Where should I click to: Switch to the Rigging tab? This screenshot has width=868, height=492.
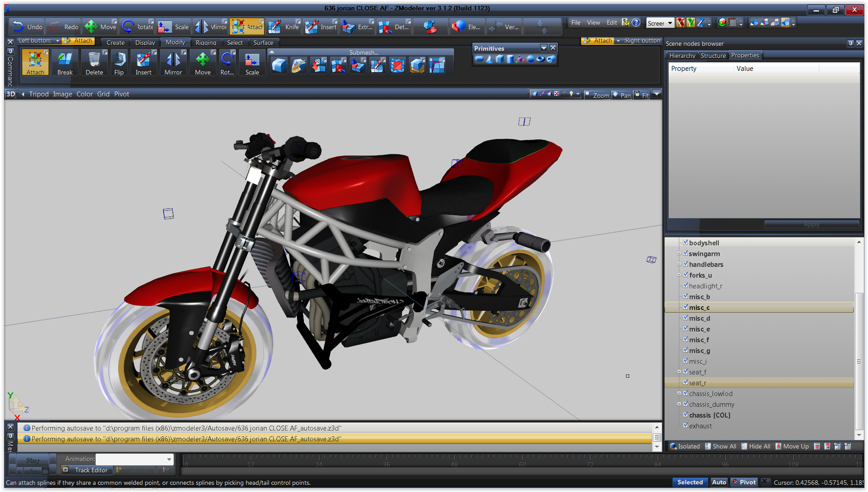point(206,43)
